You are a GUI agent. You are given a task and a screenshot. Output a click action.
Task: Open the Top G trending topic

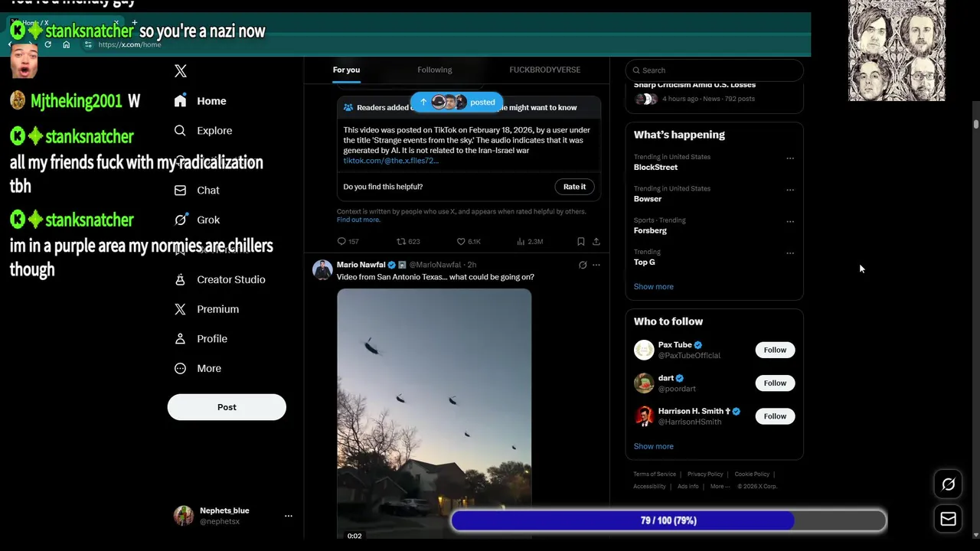pyautogui.click(x=645, y=262)
